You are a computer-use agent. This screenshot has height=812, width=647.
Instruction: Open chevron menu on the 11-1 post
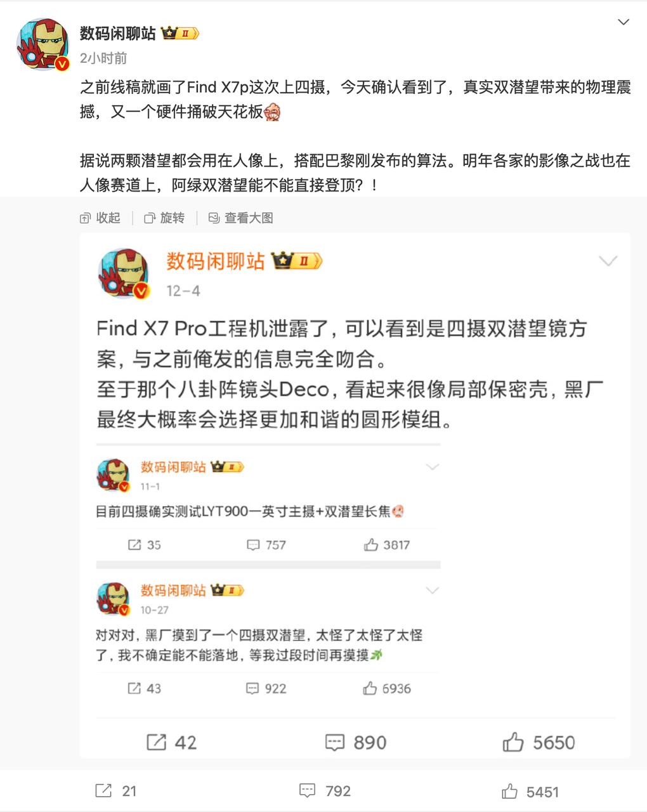[x=433, y=467]
